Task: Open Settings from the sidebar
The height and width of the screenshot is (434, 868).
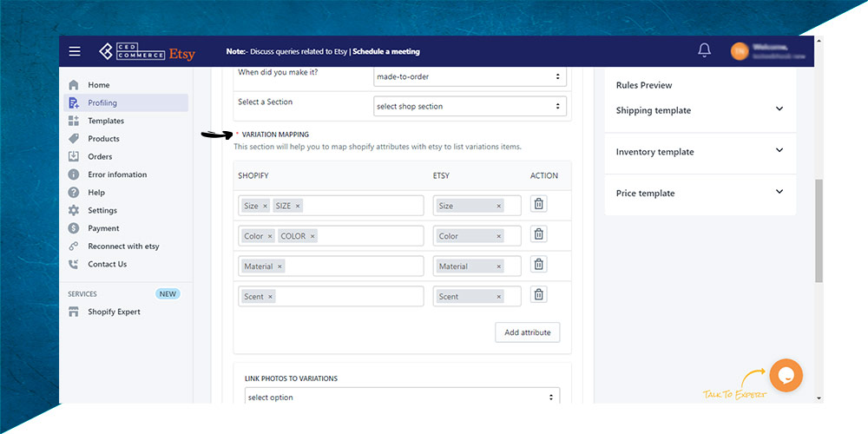Action: click(x=102, y=210)
